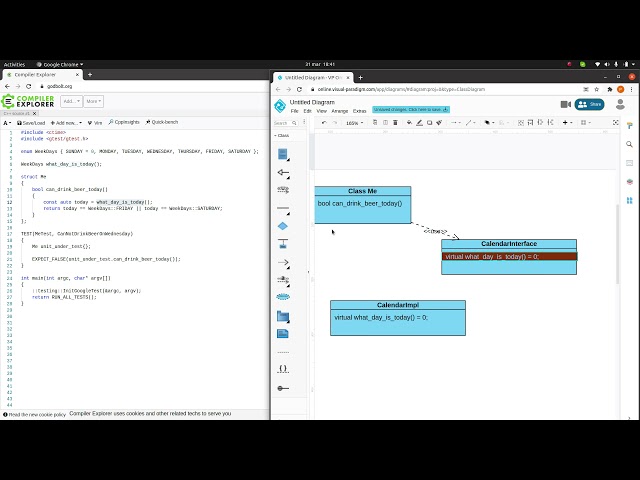Open CppInsights from editor toolbar
The width and height of the screenshot is (640, 480).
tap(124, 122)
